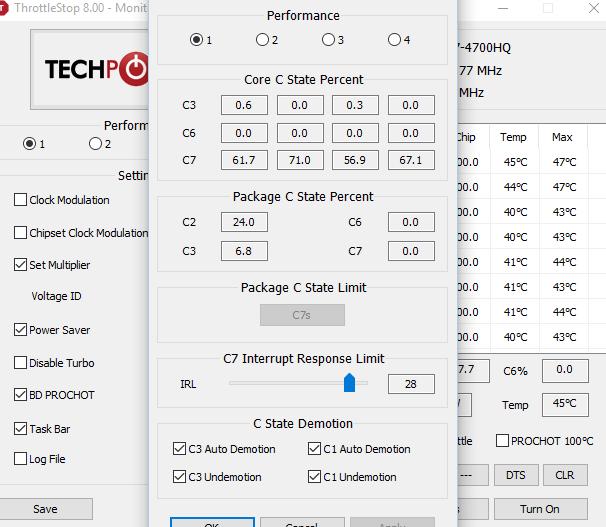606x527 pixels.
Task: Click the Core C7 value 61.7
Action: [x=244, y=160]
